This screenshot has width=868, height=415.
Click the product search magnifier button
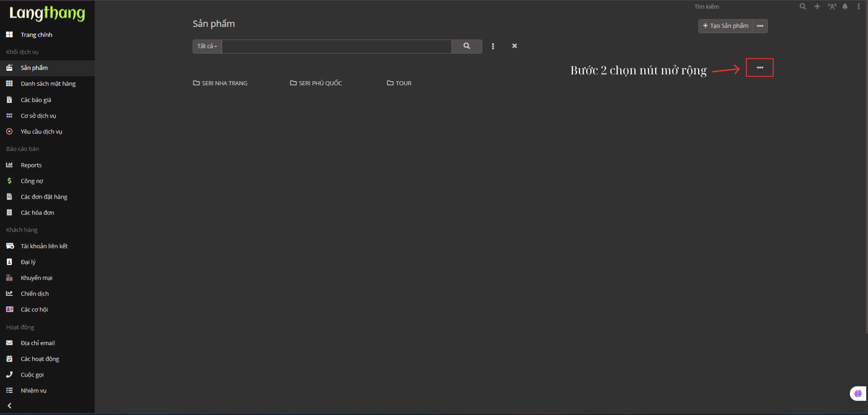466,46
